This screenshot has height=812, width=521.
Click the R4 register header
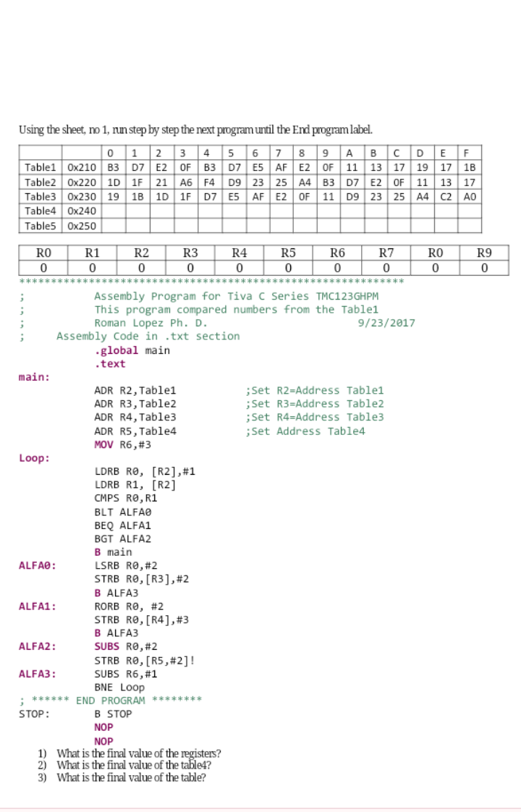click(240, 253)
